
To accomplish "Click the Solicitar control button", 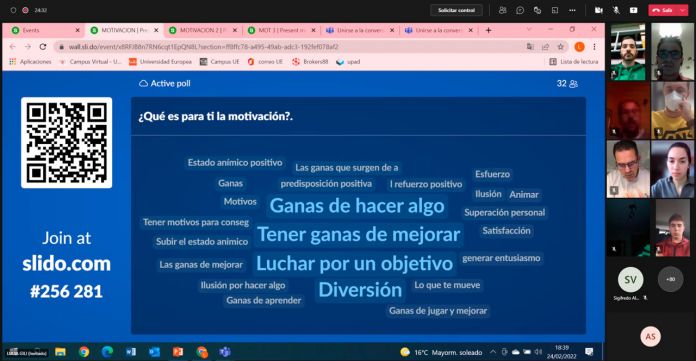I will click(x=456, y=10).
